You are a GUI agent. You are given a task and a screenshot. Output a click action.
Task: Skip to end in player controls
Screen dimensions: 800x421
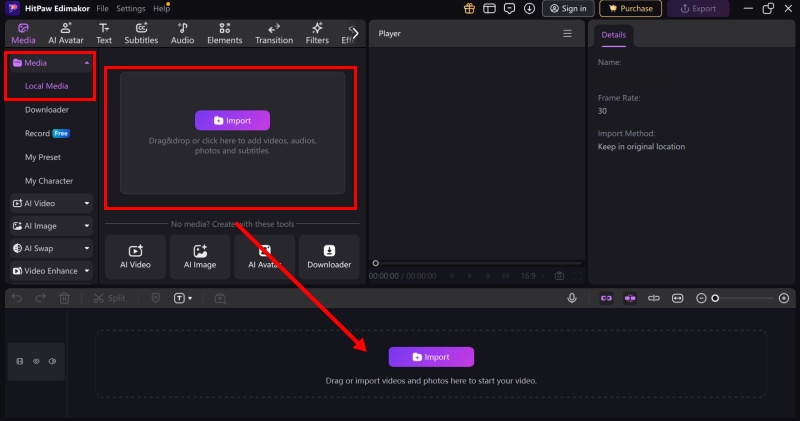click(x=506, y=276)
